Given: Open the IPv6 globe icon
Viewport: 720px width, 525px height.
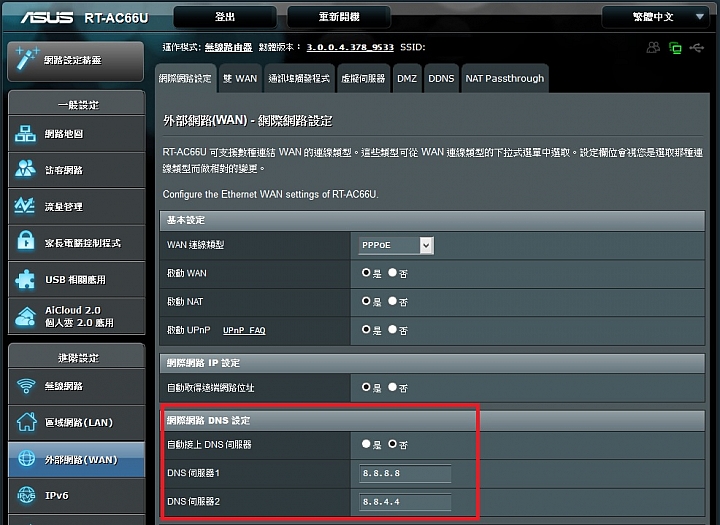Looking at the screenshot, I should (26, 495).
